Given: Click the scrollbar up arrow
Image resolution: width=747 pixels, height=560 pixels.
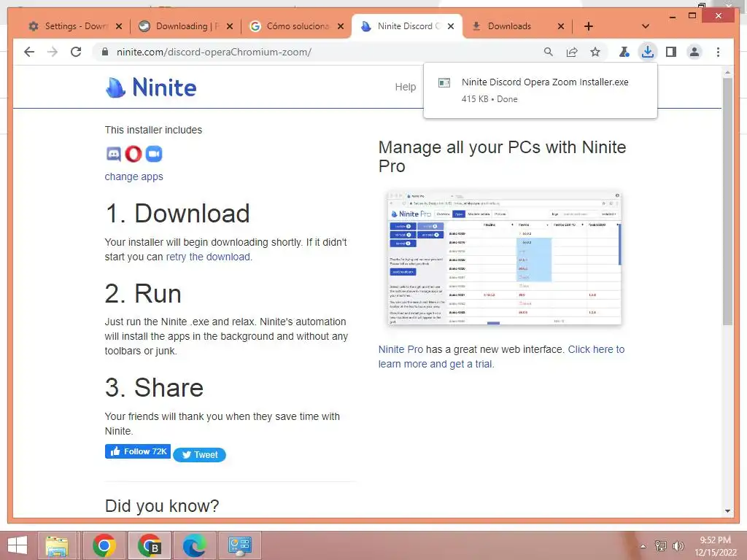Looking at the screenshot, I should click(x=727, y=72).
